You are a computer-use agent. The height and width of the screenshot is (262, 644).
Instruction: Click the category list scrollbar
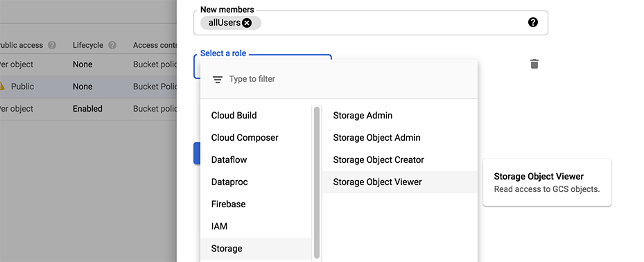coord(317,182)
